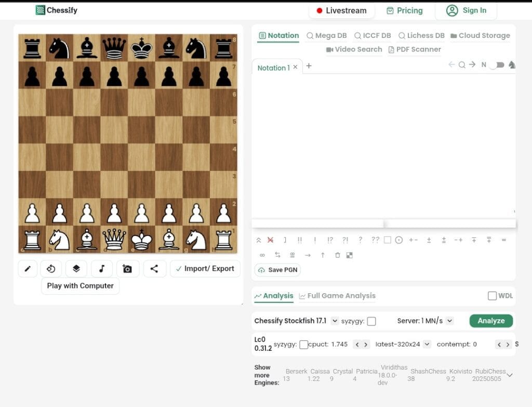Check the syzygy box for Lc0 engine
Screen dimensions: 532x407
tap(304, 345)
